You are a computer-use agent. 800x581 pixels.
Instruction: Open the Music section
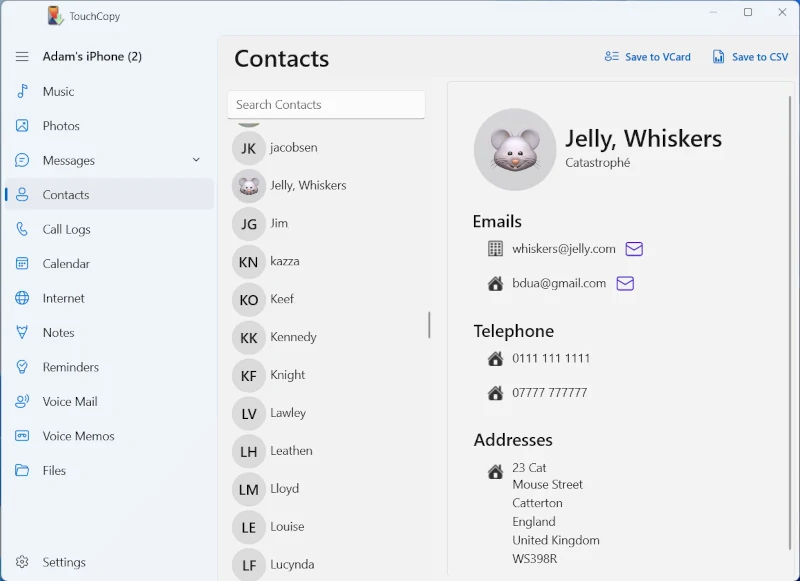58,92
